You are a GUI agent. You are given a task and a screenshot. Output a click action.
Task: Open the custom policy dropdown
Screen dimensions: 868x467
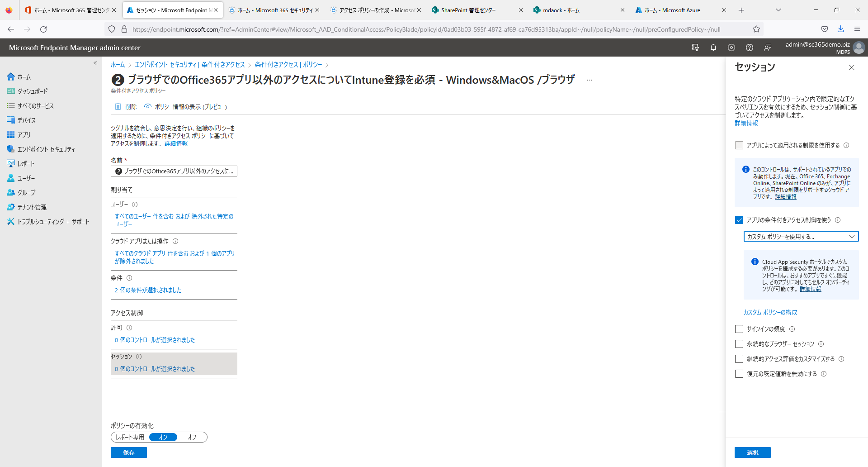coord(801,236)
